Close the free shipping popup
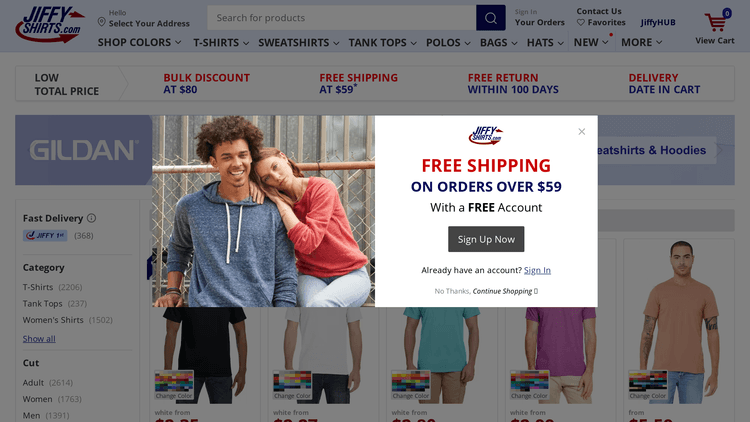Screen dimensions: 750x422 point(582,132)
